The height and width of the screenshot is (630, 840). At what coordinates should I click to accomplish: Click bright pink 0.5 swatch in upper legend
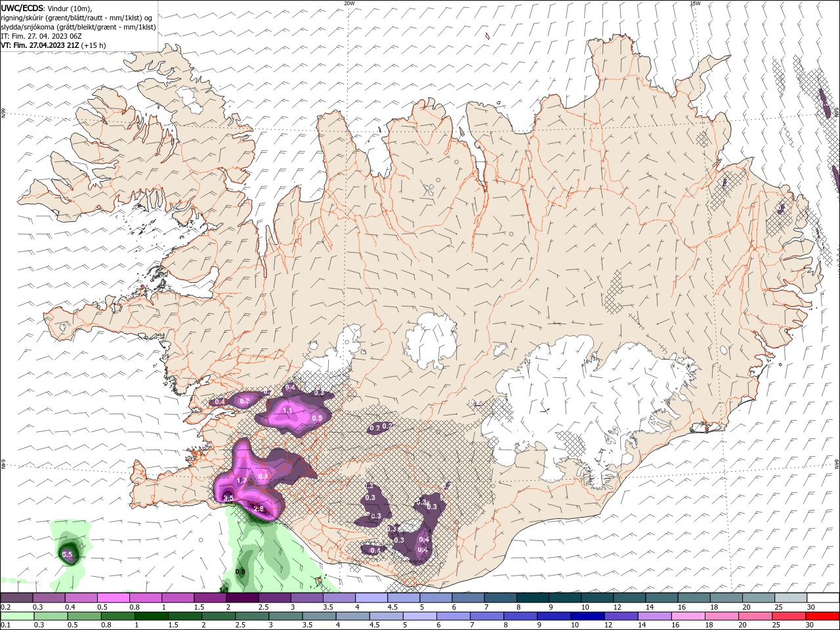[113, 597]
